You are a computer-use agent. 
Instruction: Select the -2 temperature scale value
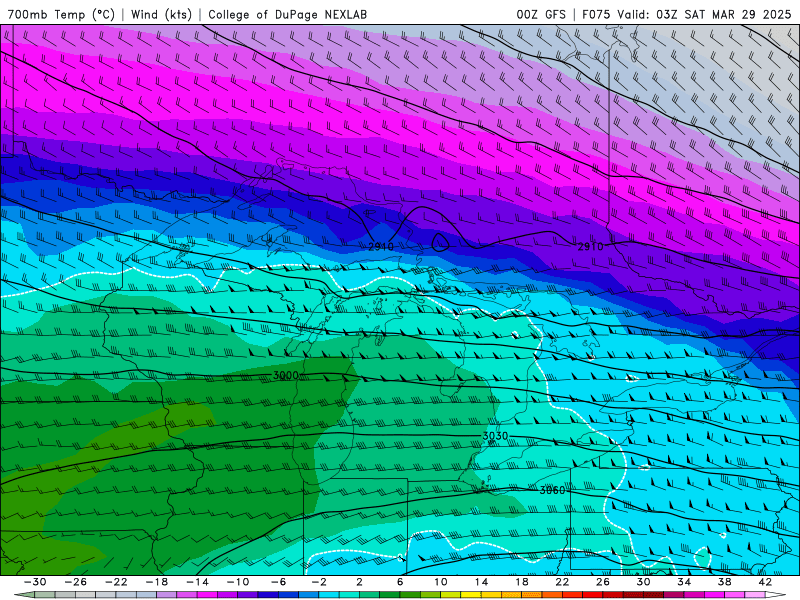click(319, 582)
